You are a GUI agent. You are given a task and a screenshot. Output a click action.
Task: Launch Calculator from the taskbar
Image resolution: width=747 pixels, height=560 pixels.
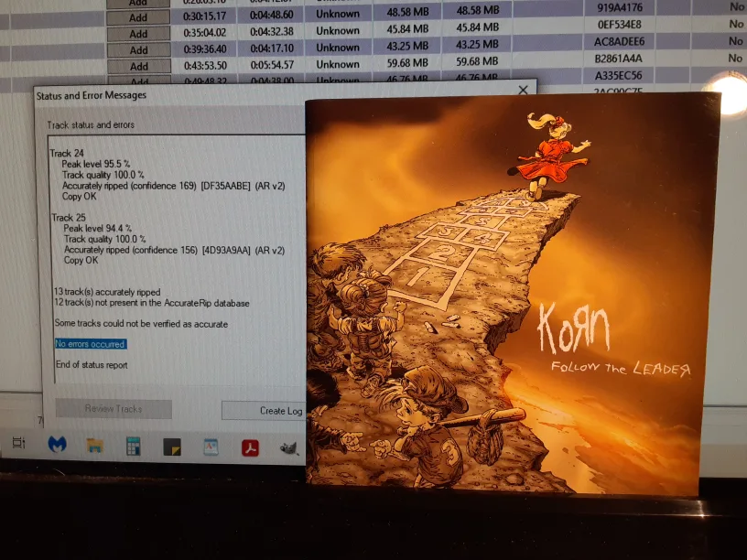click(x=132, y=448)
